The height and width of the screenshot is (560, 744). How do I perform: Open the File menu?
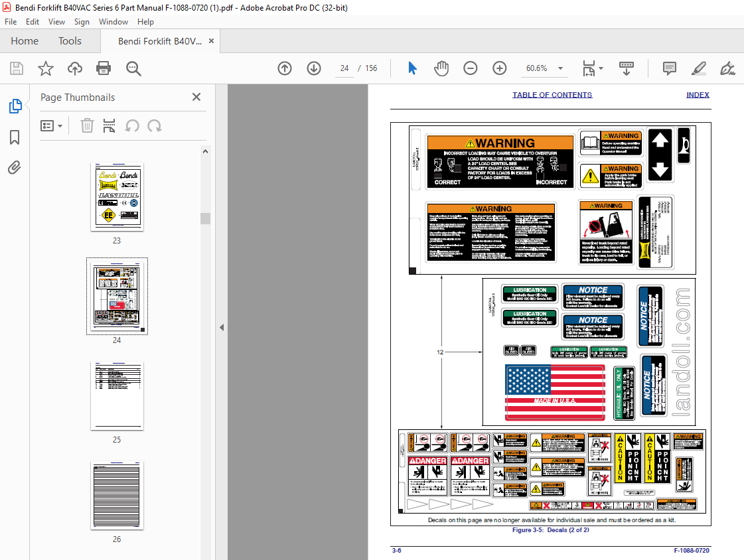[11, 22]
